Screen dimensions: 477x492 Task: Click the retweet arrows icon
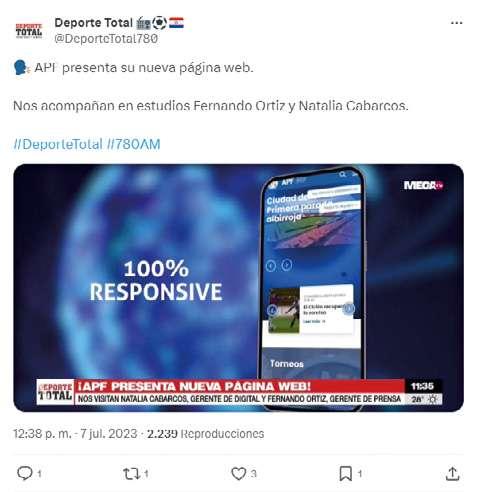[x=131, y=473]
